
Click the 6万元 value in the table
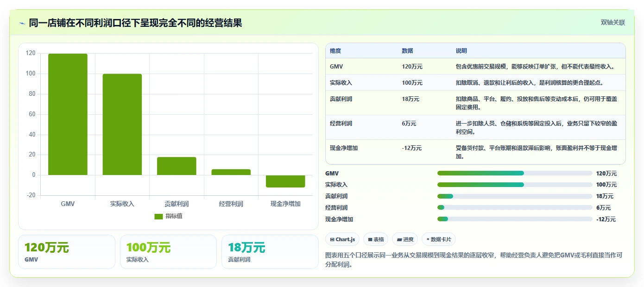[409, 124]
